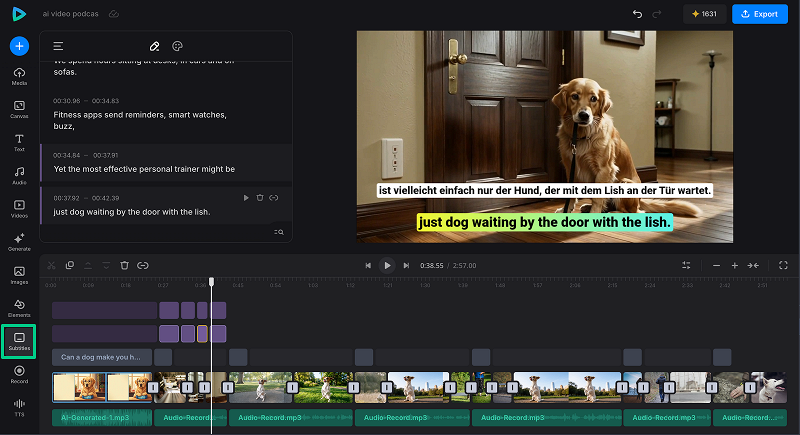
Task: Open the Generate sidebar tool
Action: [x=19, y=242]
